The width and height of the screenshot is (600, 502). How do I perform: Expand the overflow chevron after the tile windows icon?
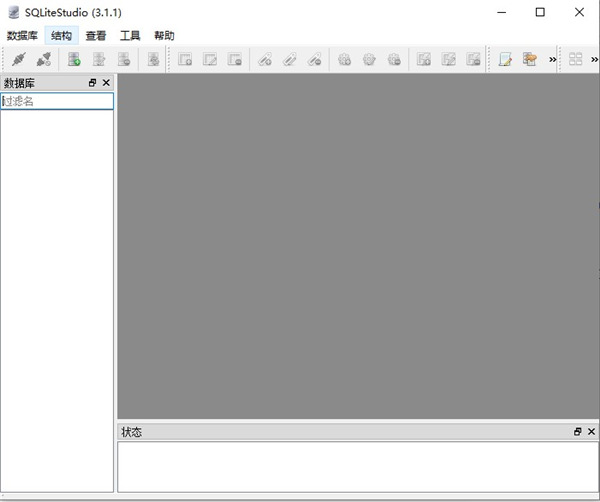tap(594, 59)
